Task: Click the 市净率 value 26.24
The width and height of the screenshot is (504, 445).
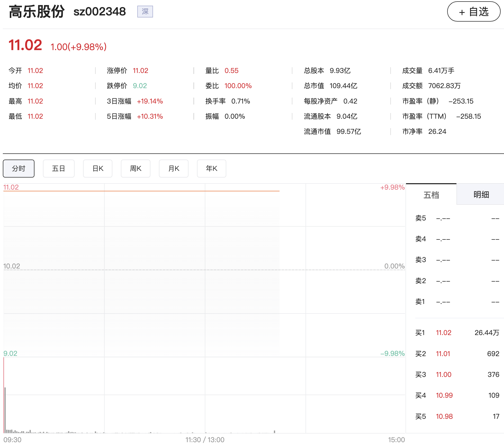Action: pyautogui.click(x=437, y=132)
